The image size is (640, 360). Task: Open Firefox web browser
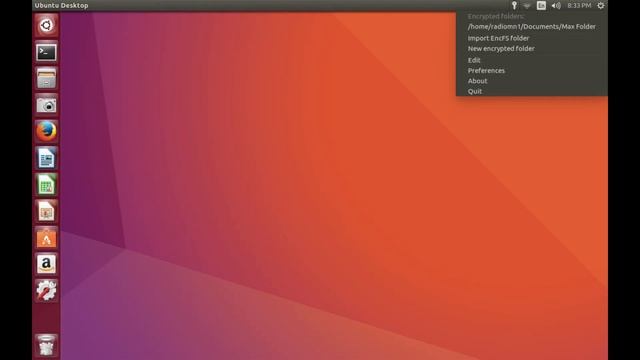pos(46,131)
